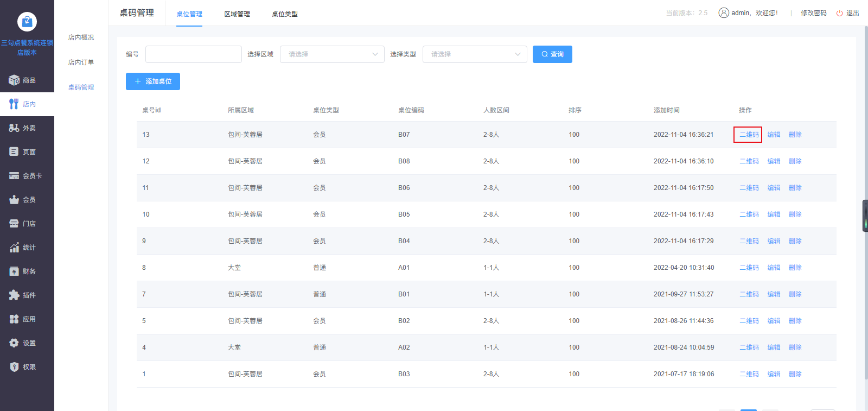Screen dimensions: 868x411
Task: Click the 编号 input field
Action: click(194, 54)
